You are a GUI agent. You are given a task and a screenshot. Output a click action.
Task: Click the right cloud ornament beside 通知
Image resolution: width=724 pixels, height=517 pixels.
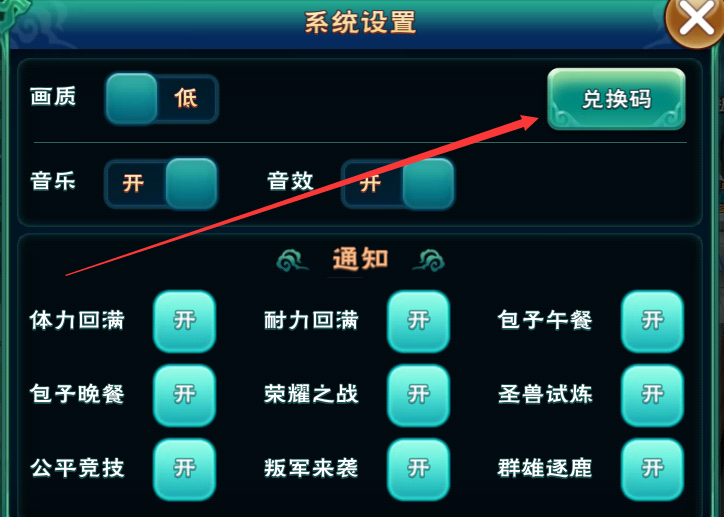click(x=428, y=260)
